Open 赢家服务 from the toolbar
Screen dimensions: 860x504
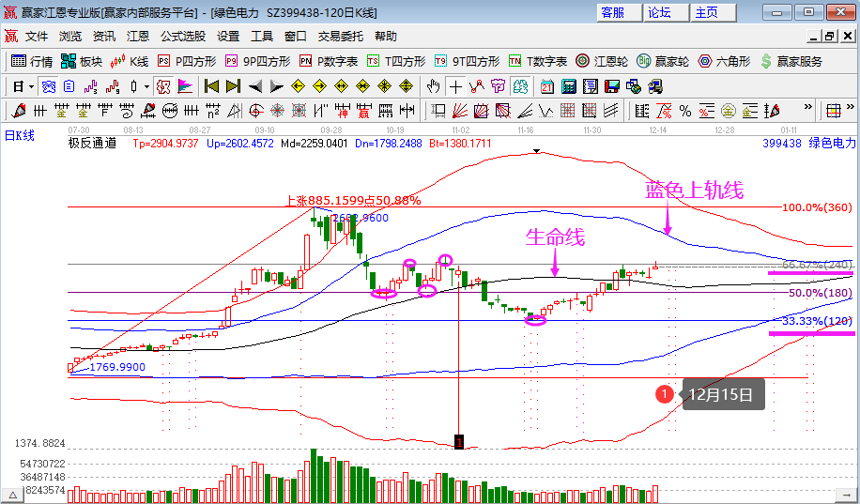click(791, 61)
